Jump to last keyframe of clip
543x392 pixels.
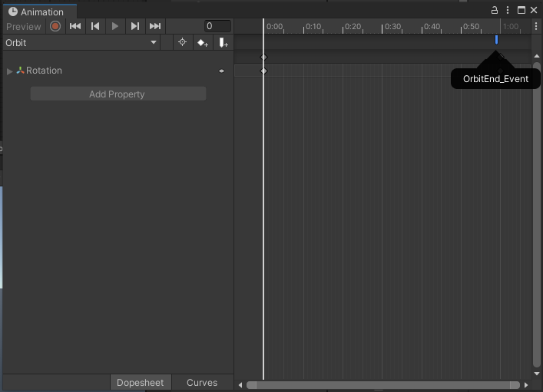[155, 26]
